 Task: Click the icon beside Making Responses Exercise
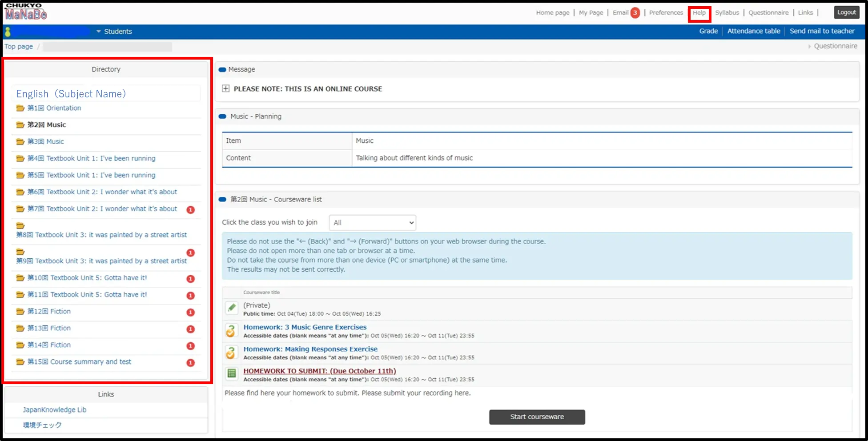231,353
